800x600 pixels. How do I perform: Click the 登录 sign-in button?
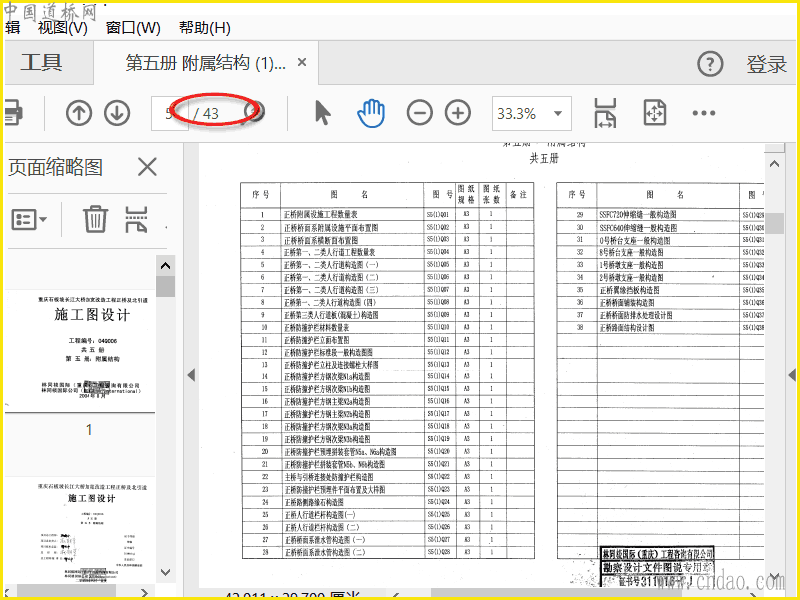pos(766,64)
